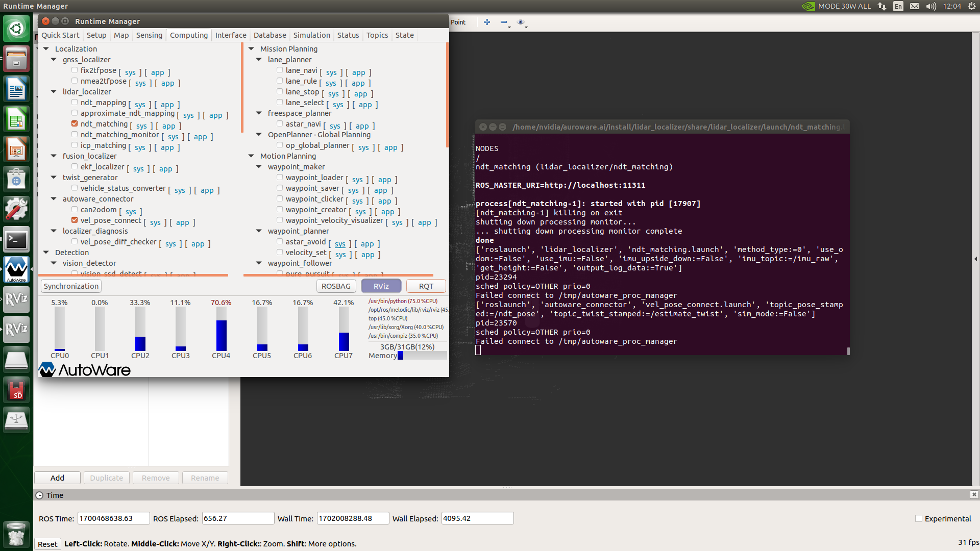Click the ROSBAG button
Image resolution: width=980 pixels, height=551 pixels.
click(x=336, y=286)
